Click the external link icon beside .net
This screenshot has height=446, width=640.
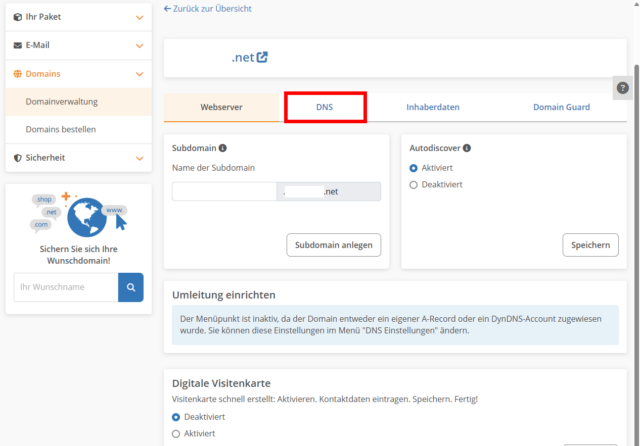pos(263,58)
